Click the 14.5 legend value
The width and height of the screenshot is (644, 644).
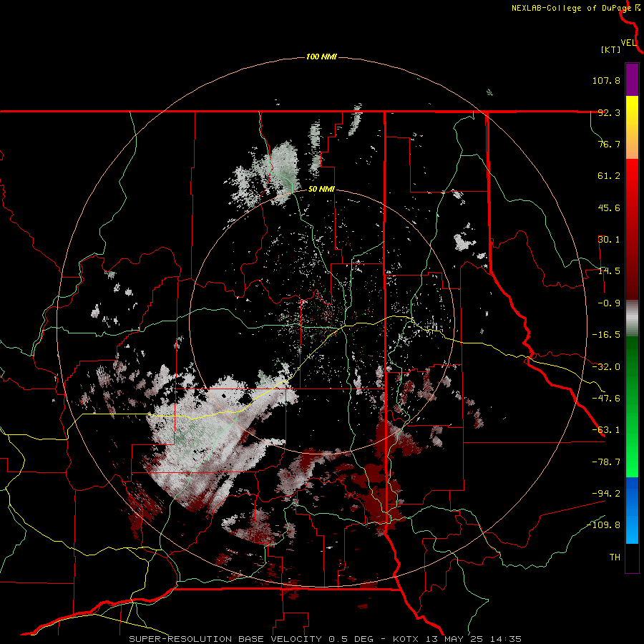point(609,271)
